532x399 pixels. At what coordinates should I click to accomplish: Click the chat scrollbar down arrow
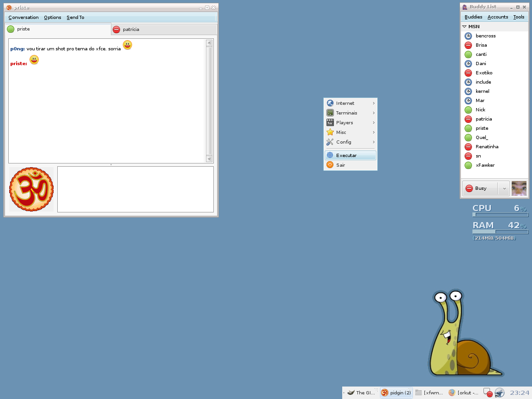209,159
